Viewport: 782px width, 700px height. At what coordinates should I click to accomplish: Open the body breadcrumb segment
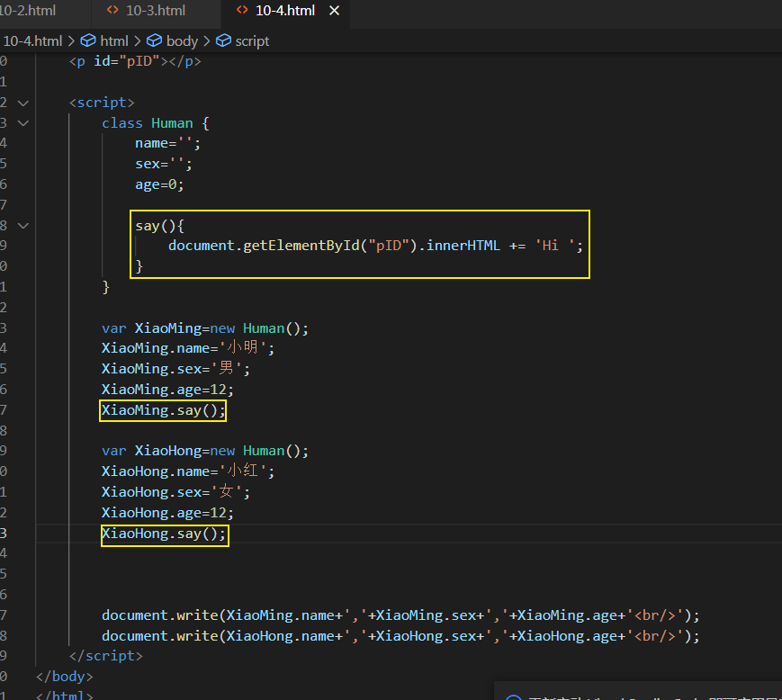coord(182,40)
